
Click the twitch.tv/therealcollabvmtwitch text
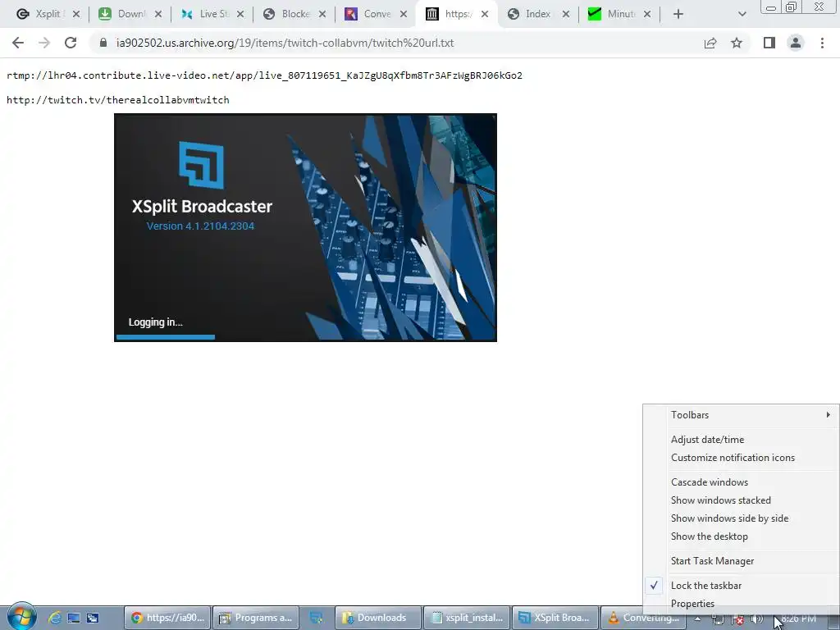click(118, 99)
